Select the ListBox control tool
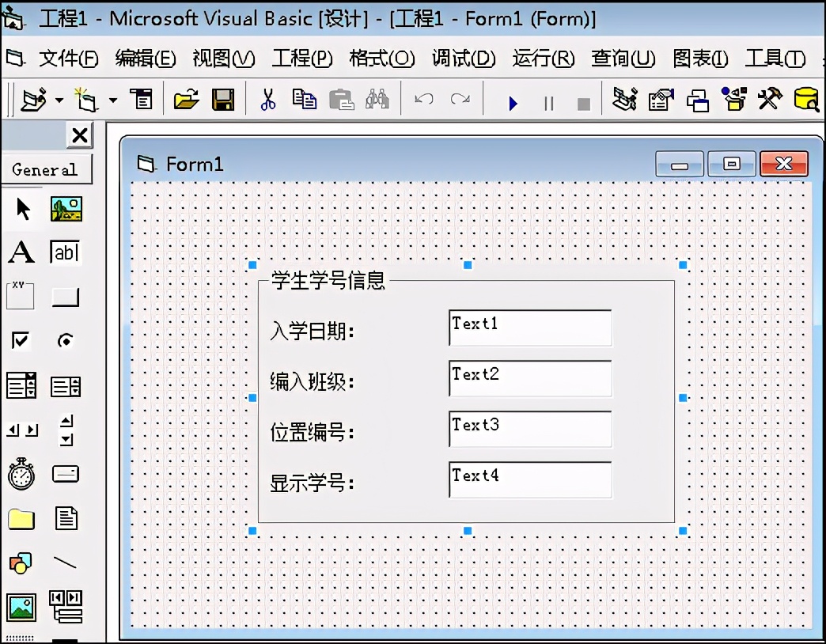 (x=66, y=386)
